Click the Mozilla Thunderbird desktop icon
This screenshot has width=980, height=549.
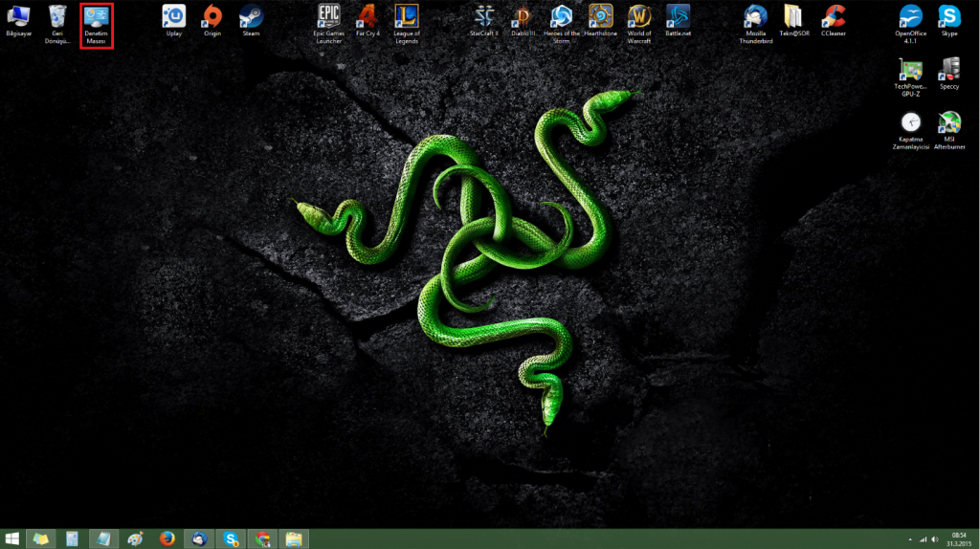coord(755,17)
